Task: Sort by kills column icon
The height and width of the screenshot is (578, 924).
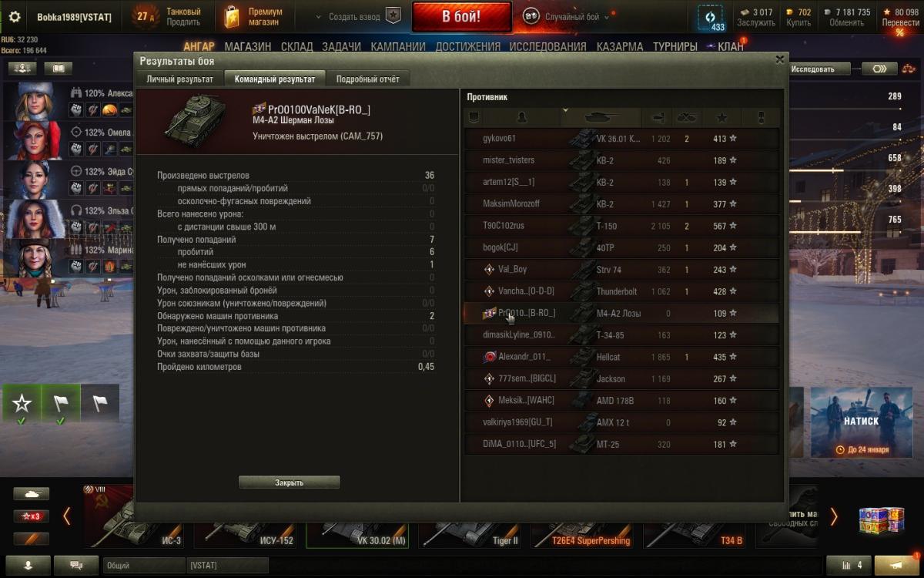Action: pos(686,117)
